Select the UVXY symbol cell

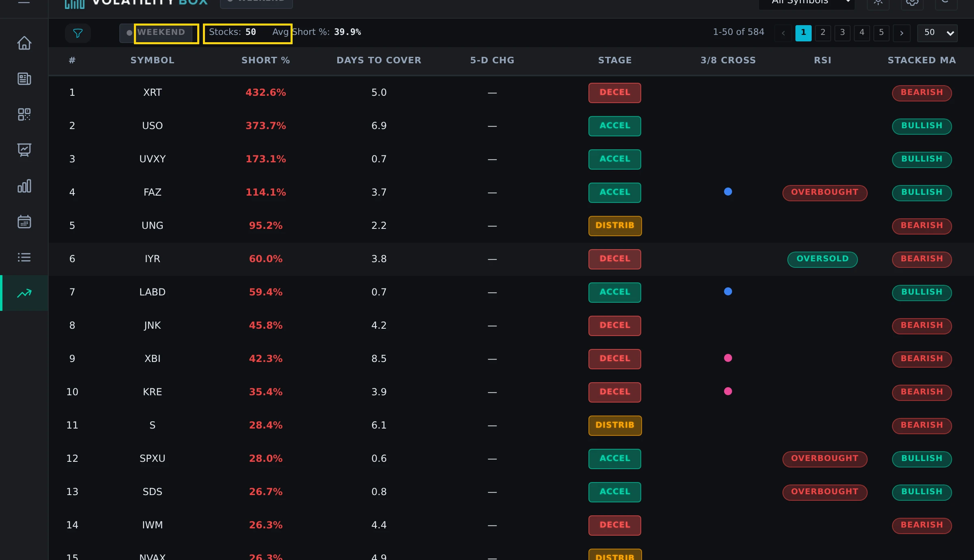[x=153, y=159]
